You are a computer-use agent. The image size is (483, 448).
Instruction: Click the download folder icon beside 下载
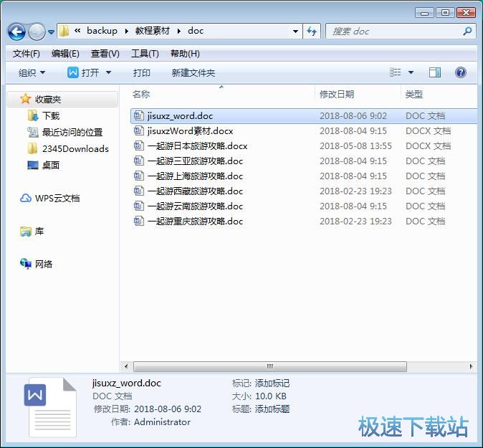[33, 116]
